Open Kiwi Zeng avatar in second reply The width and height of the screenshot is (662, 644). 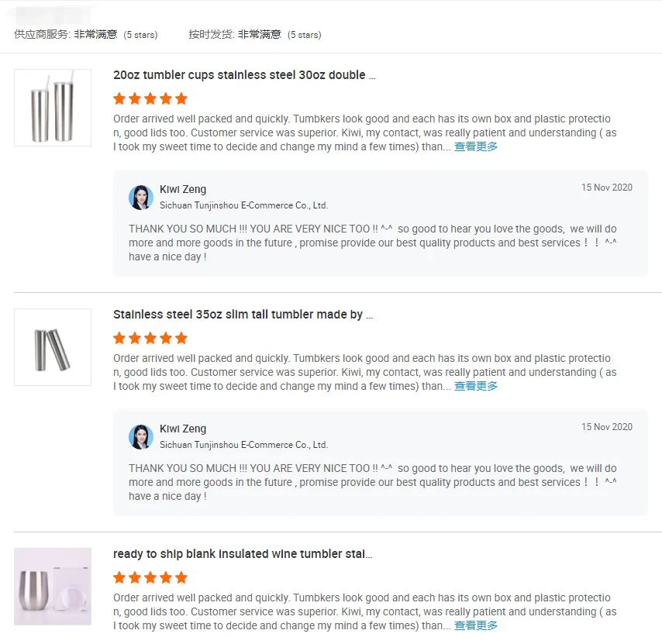[x=141, y=437]
